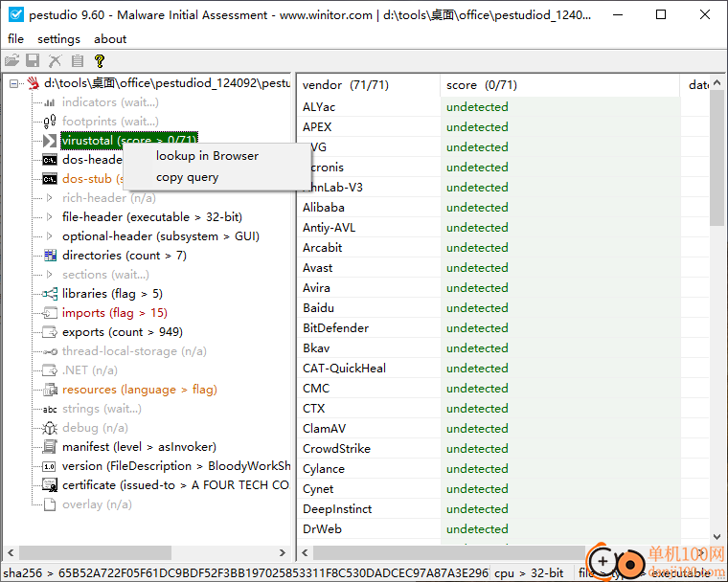Click the vendor list scroll up arrow
This screenshot has height=582, width=728.
click(717, 83)
